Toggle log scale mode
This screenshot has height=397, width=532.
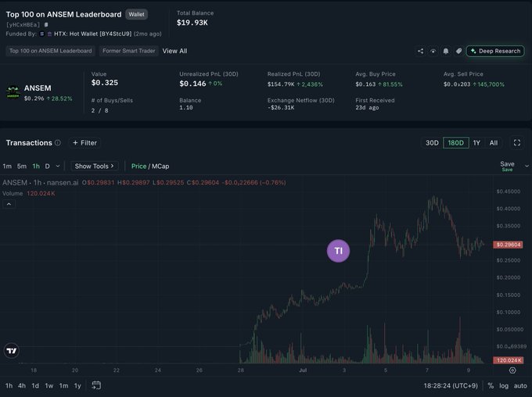point(504,385)
